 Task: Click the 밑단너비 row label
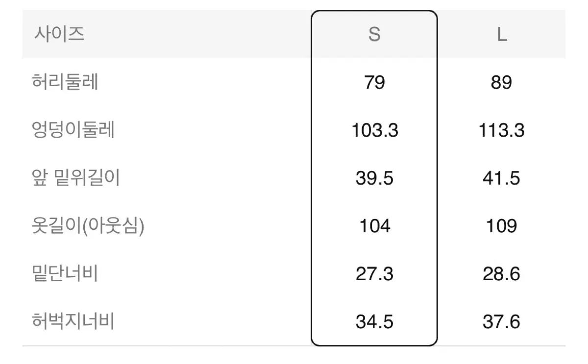click(x=65, y=274)
